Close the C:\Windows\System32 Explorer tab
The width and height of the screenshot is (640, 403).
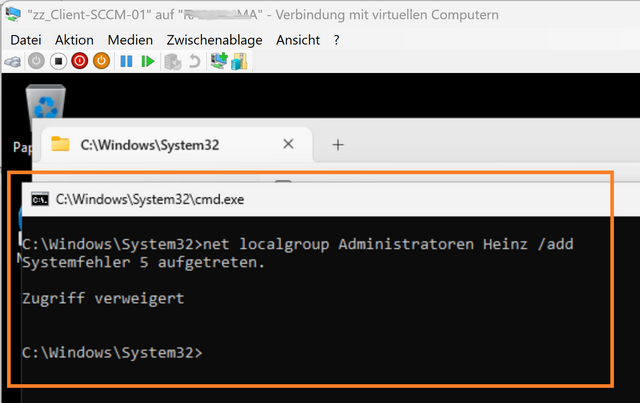pos(288,144)
